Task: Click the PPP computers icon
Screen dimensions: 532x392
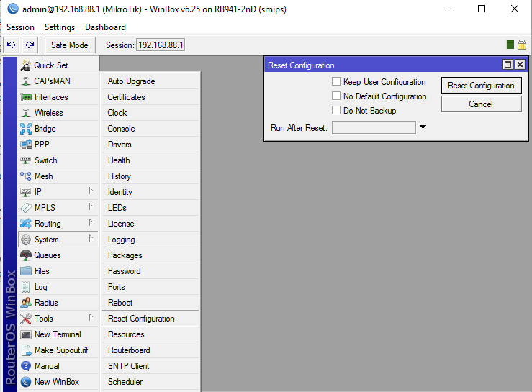Action: (26, 145)
